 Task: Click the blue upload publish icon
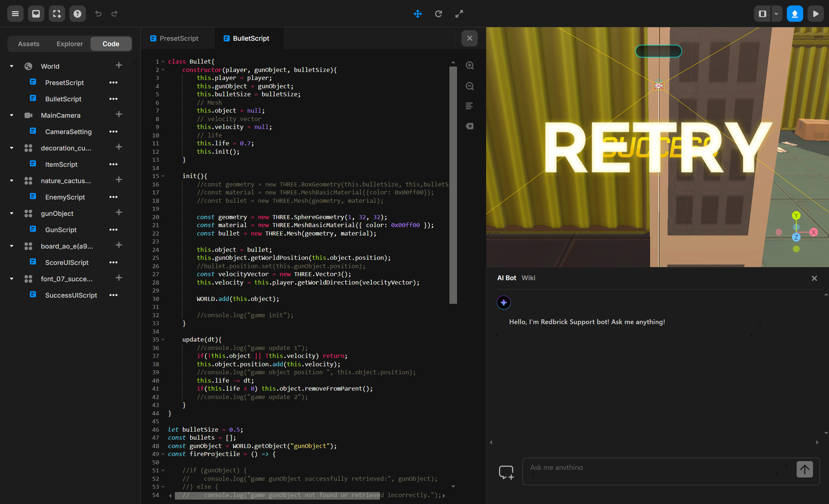(x=794, y=14)
